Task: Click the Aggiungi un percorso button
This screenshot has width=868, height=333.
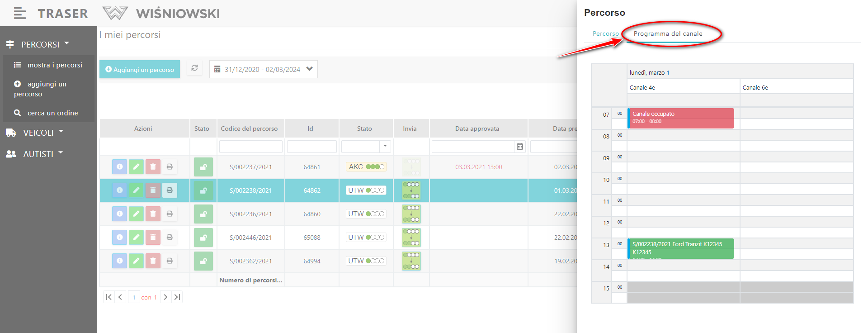Action: pyautogui.click(x=140, y=70)
